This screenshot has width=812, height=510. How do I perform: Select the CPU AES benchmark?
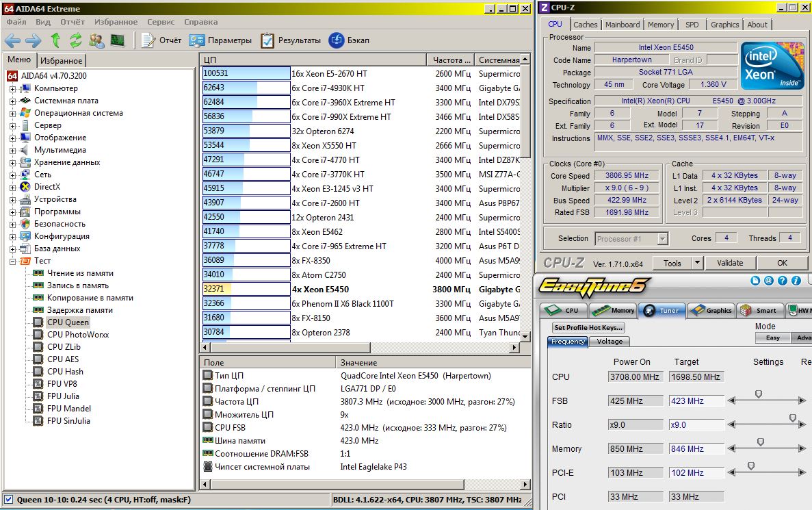tap(63, 359)
